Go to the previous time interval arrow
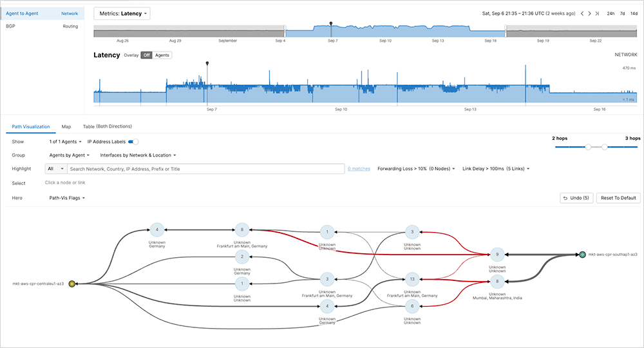 coord(582,14)
